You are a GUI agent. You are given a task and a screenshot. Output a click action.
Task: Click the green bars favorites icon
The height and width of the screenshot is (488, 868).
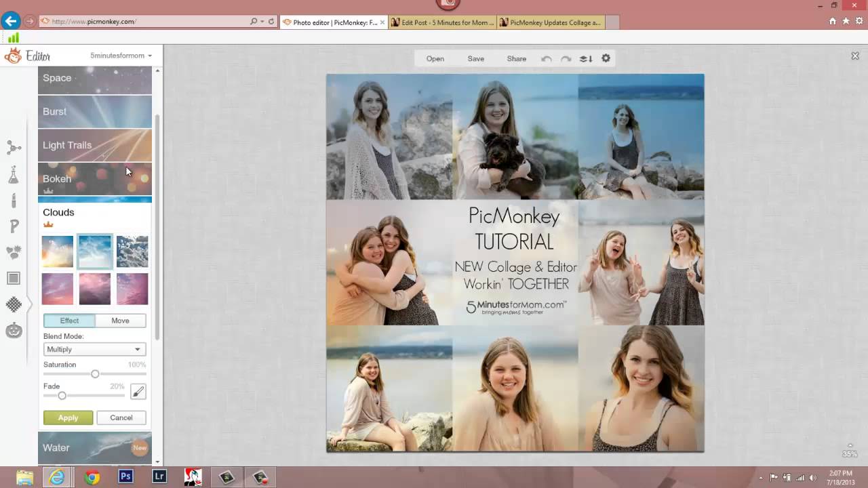coord(14,38)
